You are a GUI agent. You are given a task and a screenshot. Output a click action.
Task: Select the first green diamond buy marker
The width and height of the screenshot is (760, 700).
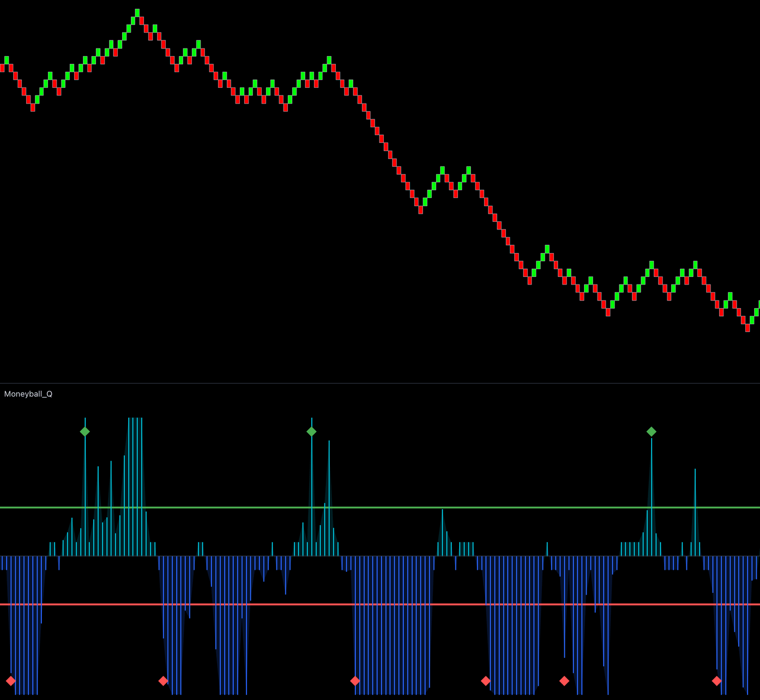tap(85, 432)
